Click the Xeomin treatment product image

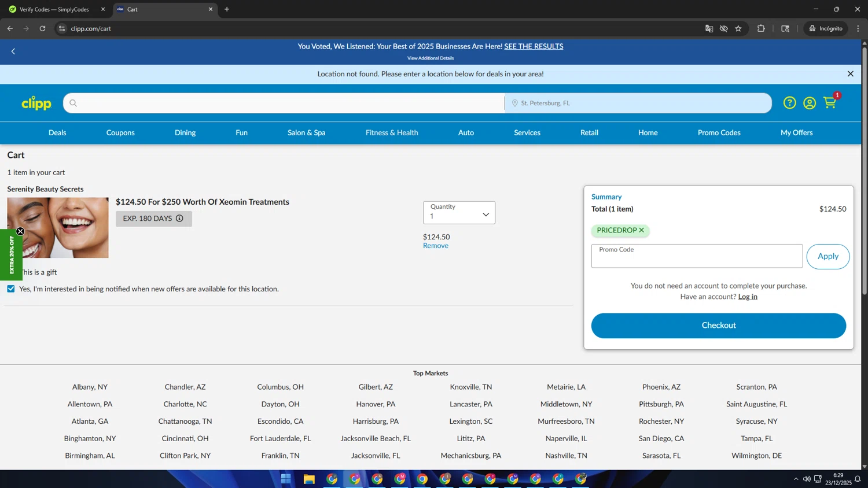(58, 228)
